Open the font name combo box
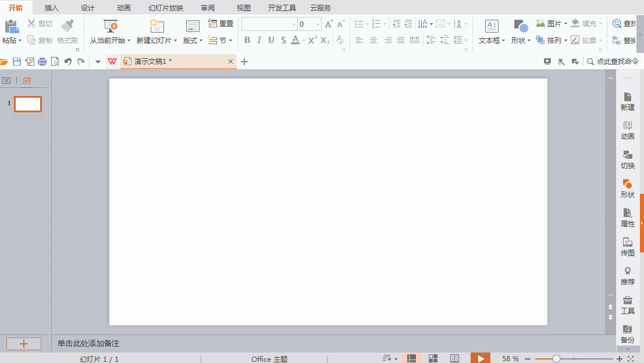The width and height of the screenshot is (644, 363). pyautogui.click(x=269, y=24)
